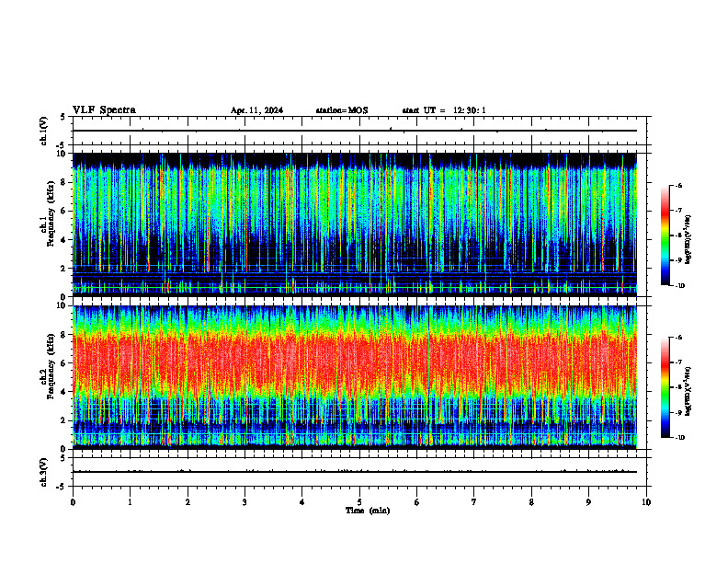Click the time axis tick label "5"
The width and height of the screenshot is (728, 563).
[x=359, y=502]
